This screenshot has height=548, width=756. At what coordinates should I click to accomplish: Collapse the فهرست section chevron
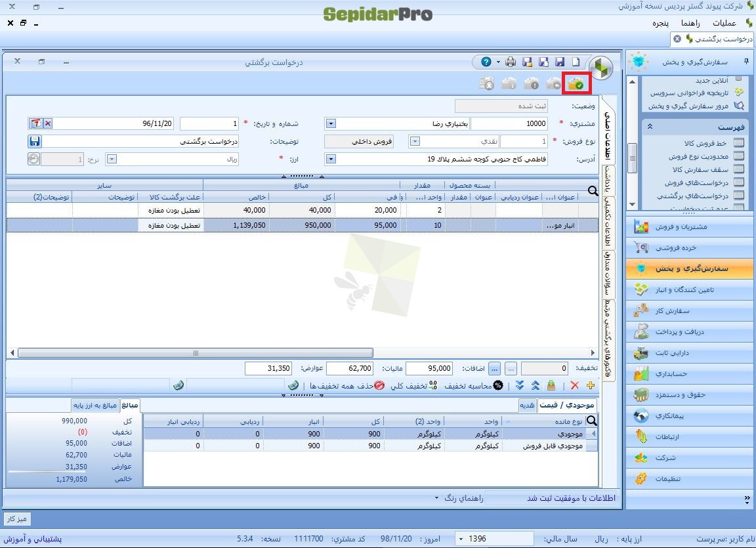(x=650, y=127)
